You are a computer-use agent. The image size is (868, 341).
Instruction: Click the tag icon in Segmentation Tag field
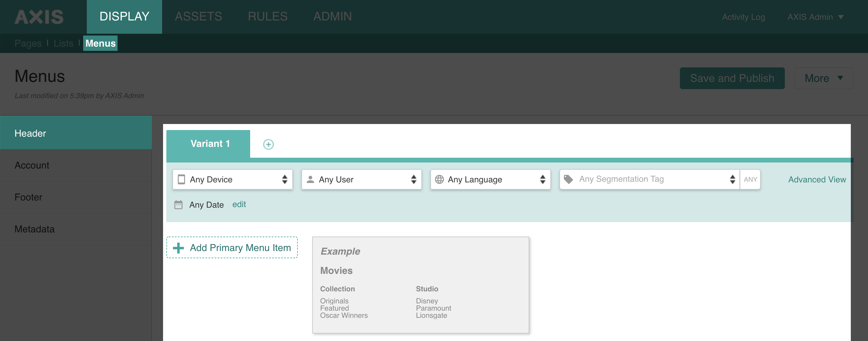coord(568,179)
